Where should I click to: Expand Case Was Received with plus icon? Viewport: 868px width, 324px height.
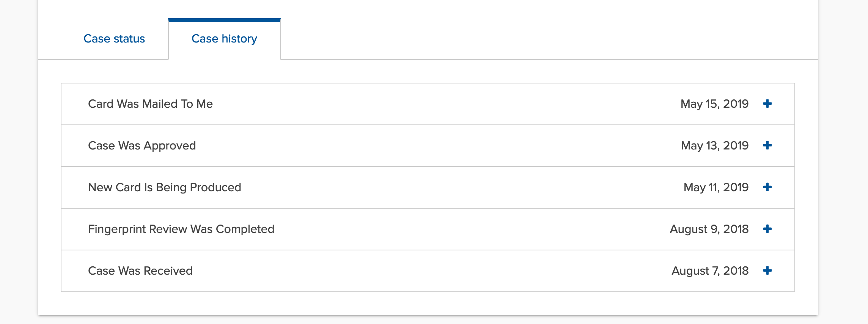tap(767, 271)
